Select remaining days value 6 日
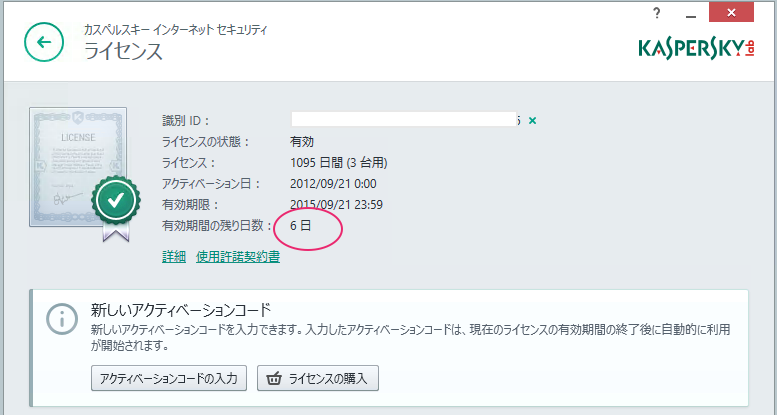The width and height of the screenshot is (777, 415). [x=301, y=226]
